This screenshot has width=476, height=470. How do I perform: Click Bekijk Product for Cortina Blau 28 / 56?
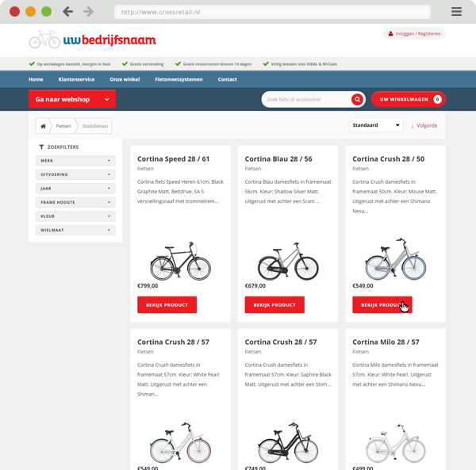click(274, 304)
